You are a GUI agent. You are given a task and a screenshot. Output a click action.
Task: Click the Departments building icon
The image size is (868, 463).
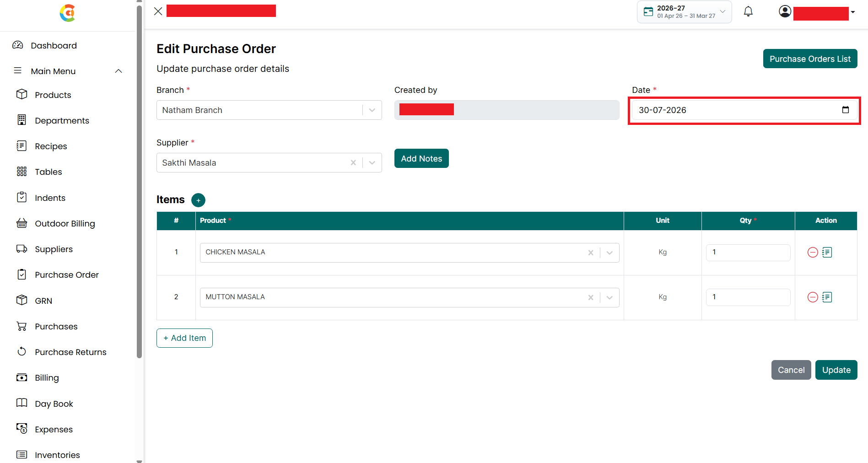[x=22, y=120]
